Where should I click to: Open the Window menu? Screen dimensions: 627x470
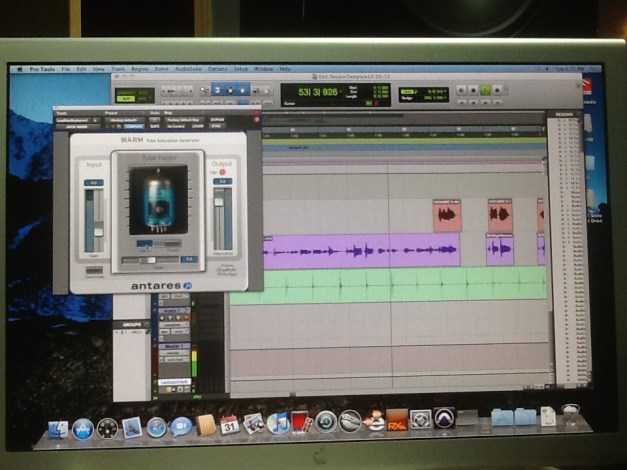click(x=264, y=69)
